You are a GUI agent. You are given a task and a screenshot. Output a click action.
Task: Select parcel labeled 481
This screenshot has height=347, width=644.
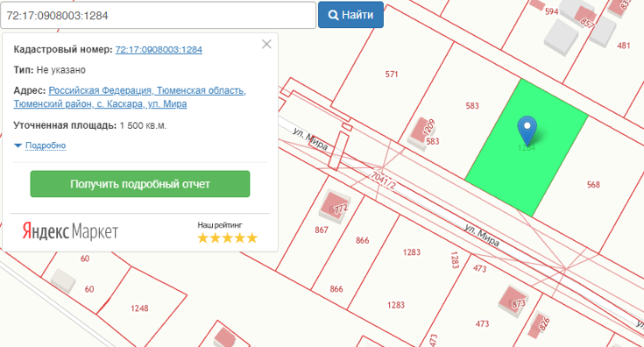(x=624, y=46)
